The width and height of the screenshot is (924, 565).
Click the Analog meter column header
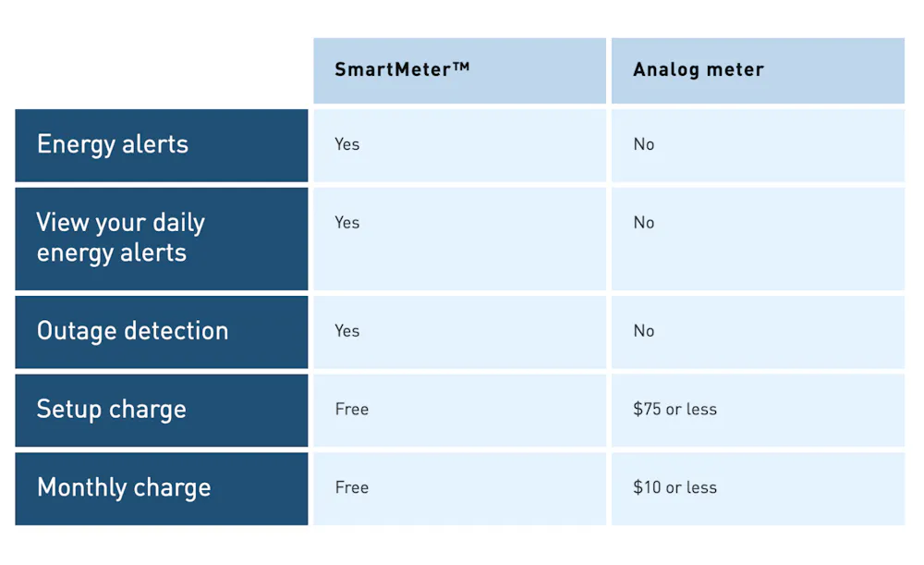click(758, 71)
